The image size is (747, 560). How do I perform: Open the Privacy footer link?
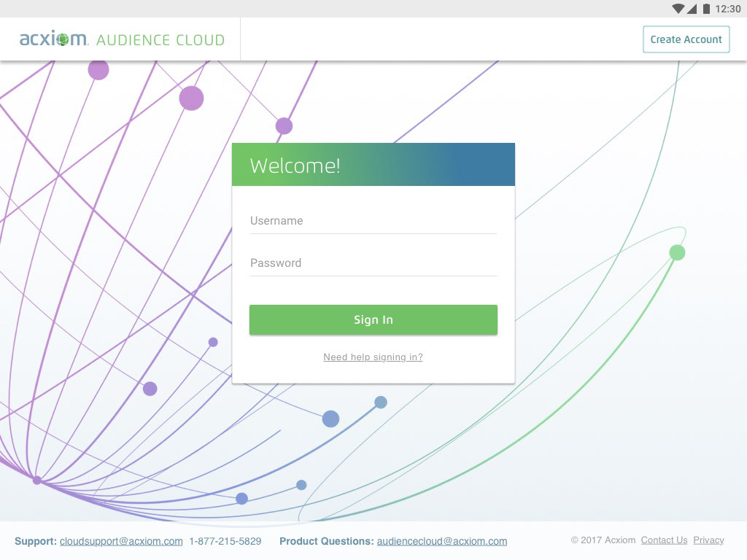(x=708, y=540)
